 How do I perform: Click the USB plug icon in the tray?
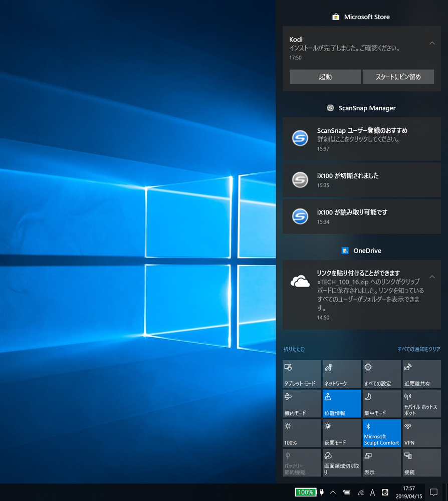322,492
